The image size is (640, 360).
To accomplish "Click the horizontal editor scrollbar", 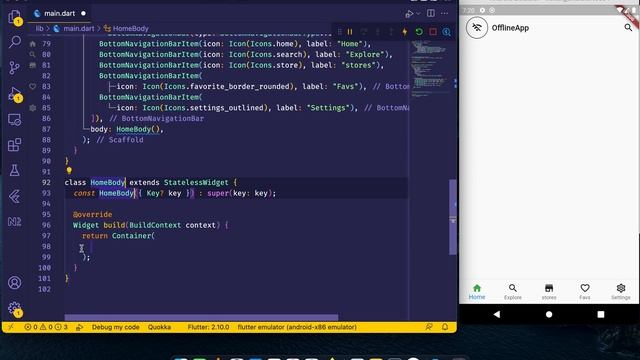I will (201, 317).
